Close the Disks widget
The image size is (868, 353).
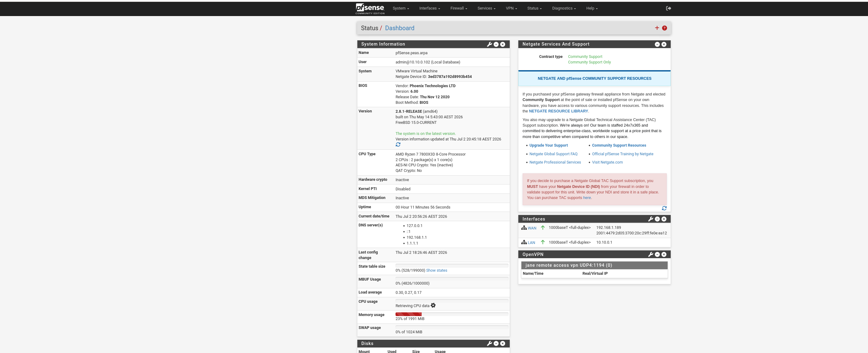pos(502,343)
